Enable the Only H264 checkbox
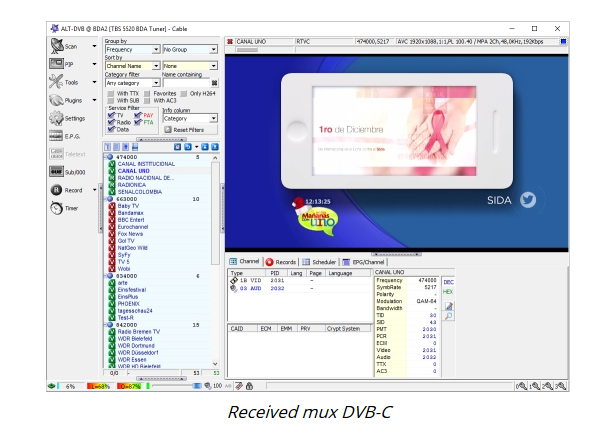This screenshot has height=447, width=604. (183, 92)
